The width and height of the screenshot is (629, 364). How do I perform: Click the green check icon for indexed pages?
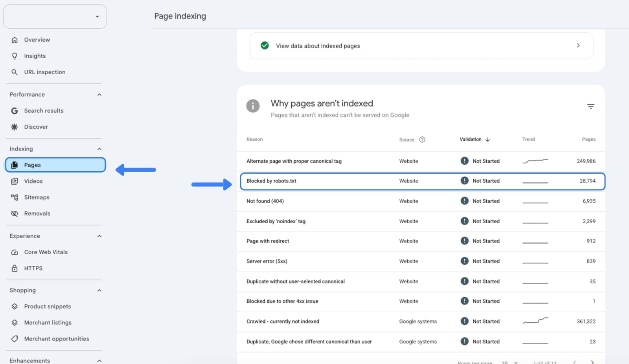click(265, 46)
